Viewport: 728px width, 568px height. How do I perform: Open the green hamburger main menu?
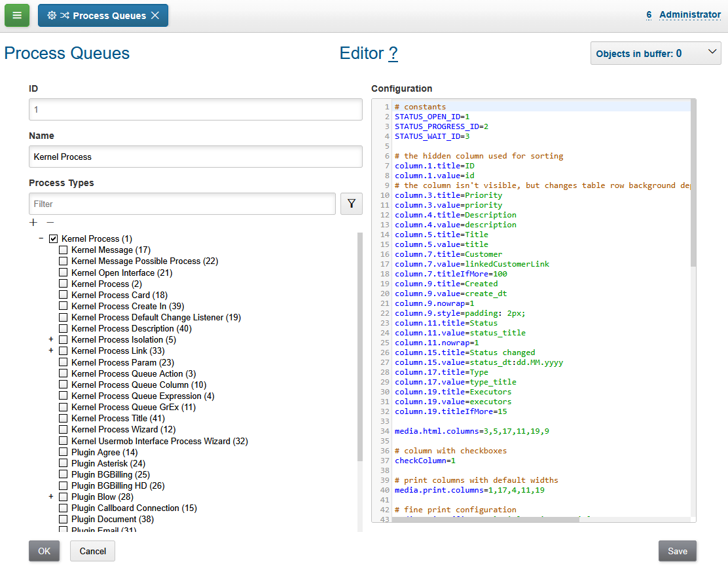[17, 15]
